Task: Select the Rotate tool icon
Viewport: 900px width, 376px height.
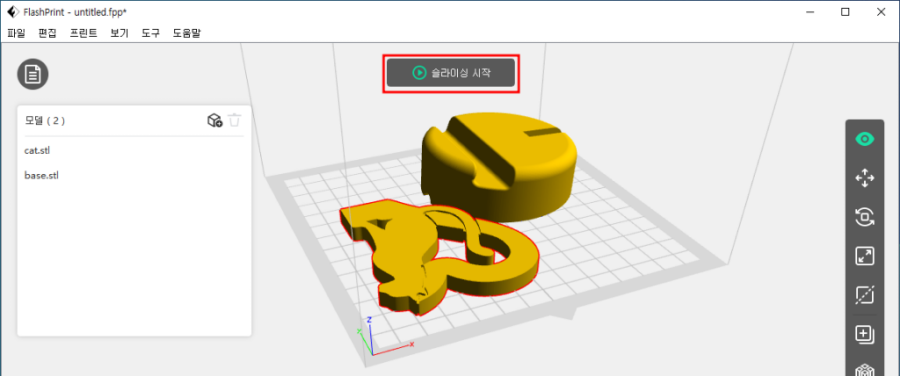Action: coord(864,217)
